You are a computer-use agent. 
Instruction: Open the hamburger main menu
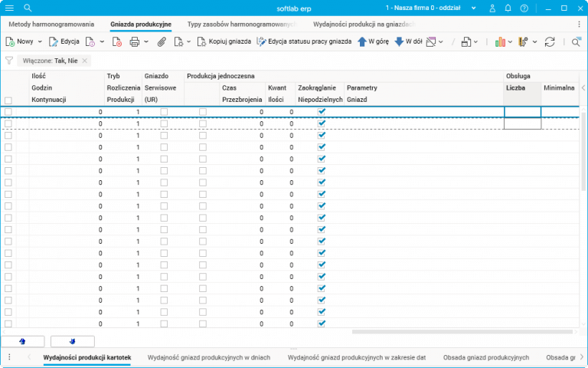click(x=10, y=8)
